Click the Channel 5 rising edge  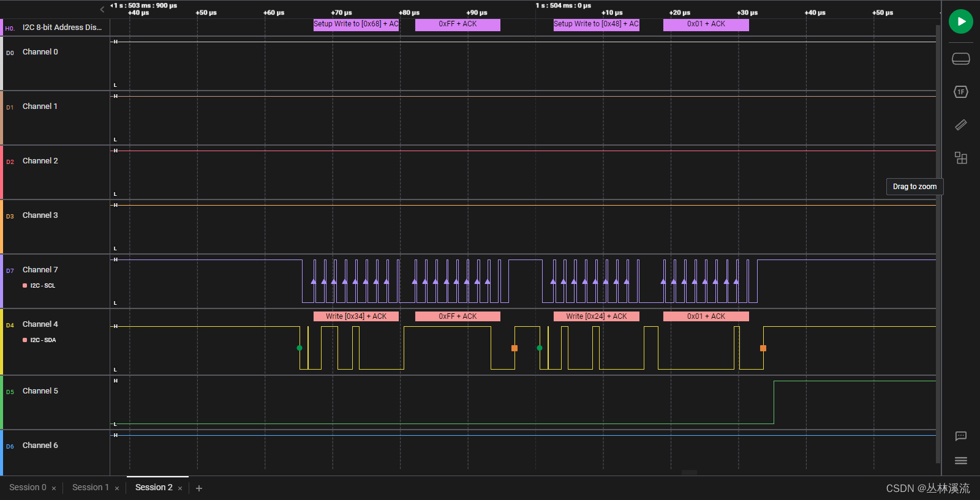[x=774, y=402]
